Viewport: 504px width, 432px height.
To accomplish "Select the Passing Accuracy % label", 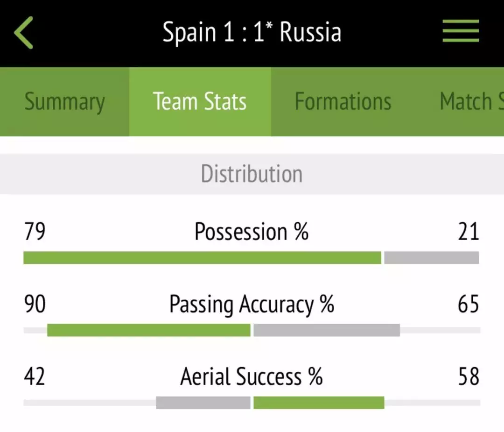I will [252, 305].
